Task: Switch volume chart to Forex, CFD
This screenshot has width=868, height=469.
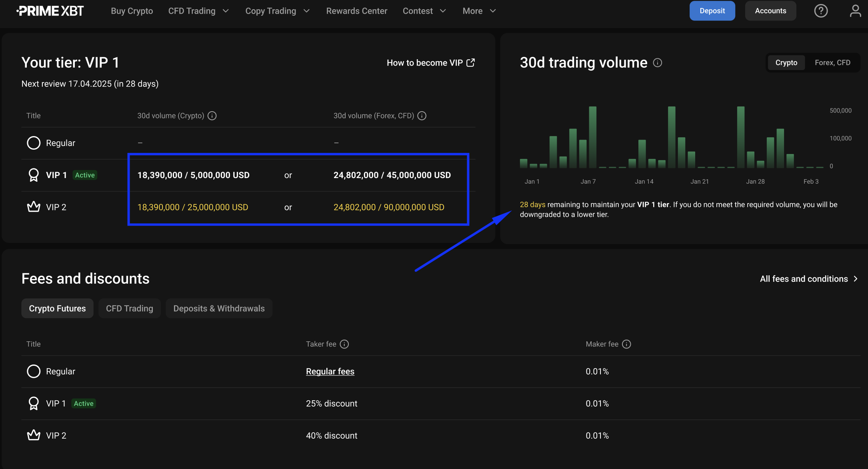Action: tap(832, 63)
